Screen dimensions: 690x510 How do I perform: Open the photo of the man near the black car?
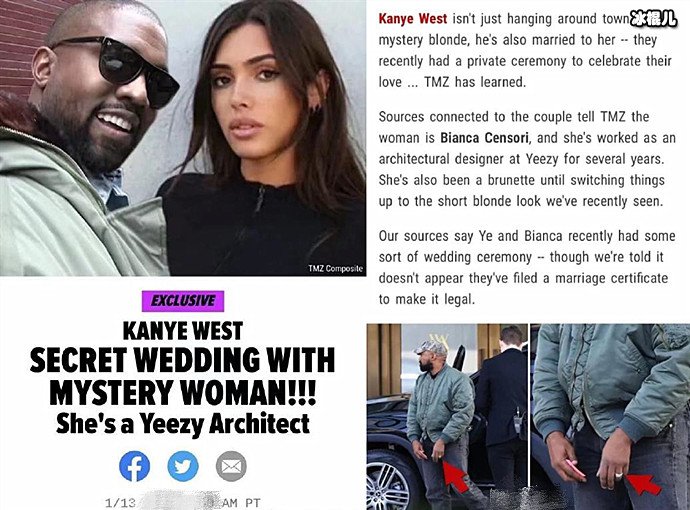[447, 417]
